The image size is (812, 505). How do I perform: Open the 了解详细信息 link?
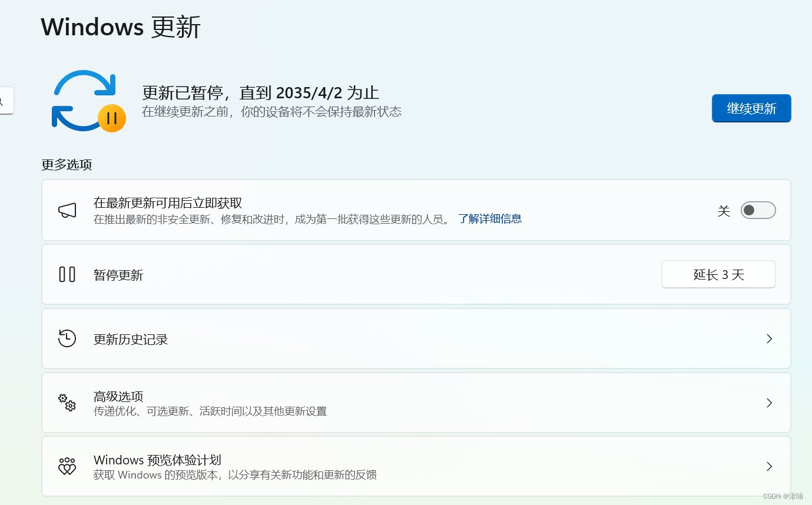pyautogui.click(x=490, y=219)
